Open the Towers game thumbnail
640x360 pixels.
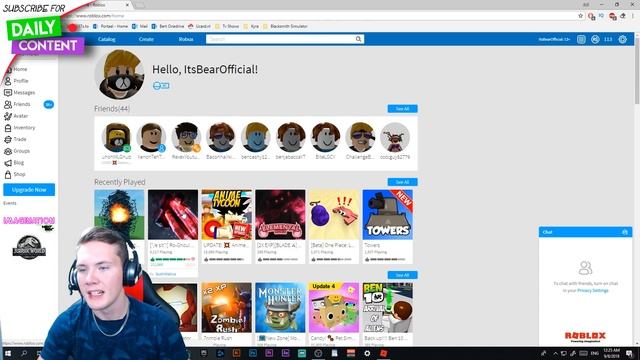tap(387, 215)
